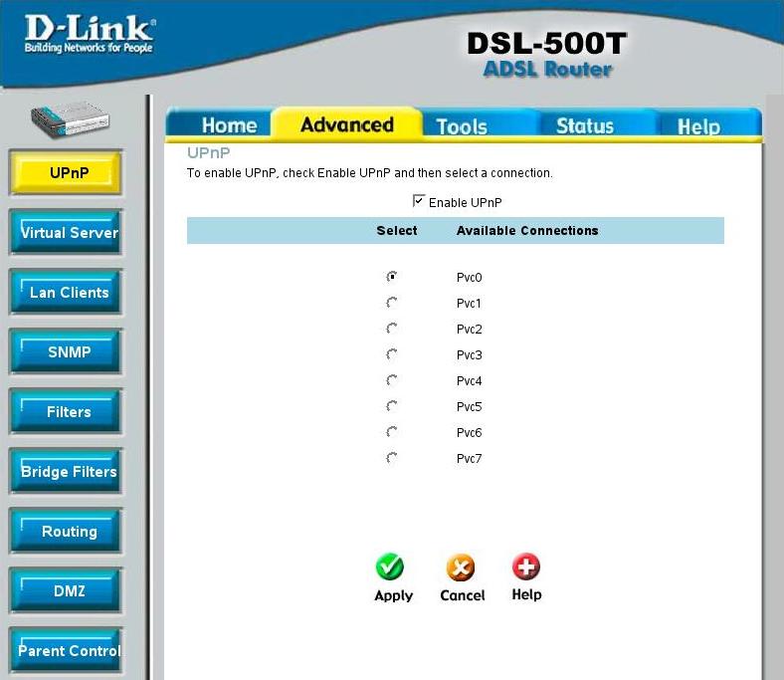Open the Filters page
The height and width of the screenshot is (680, 784).
(66, 411)
